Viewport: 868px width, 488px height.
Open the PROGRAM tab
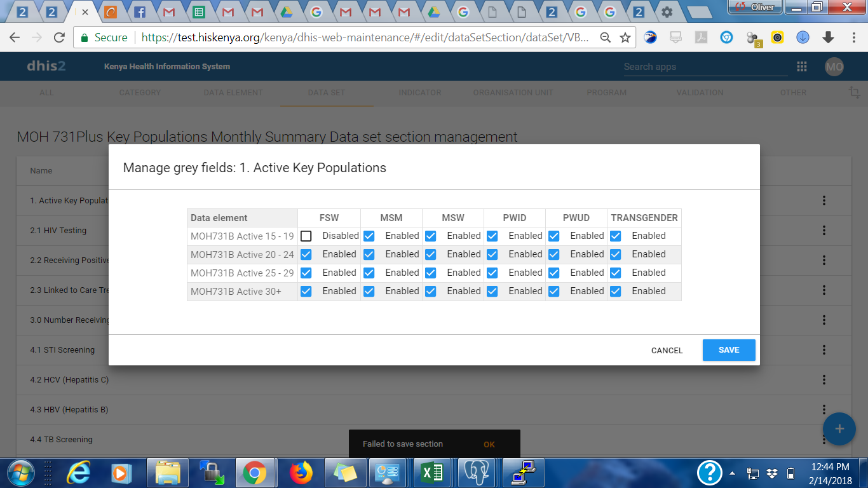click(x=607, y=93)
